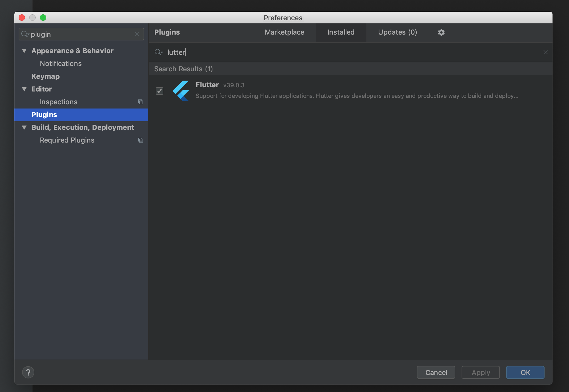Confirm with the OK button
Image resolution: width=569 pixels, height=392 pixels.
click(x=525, y=372)
